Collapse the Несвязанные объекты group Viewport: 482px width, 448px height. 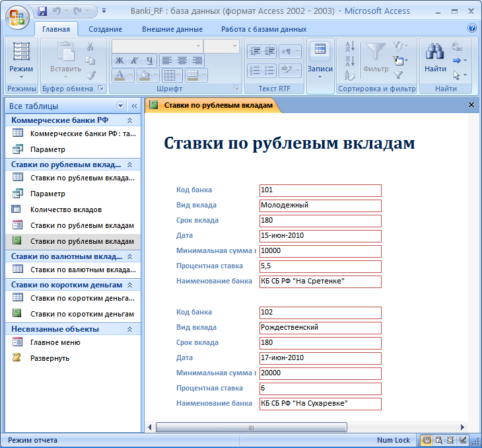[x=129, y=329]
